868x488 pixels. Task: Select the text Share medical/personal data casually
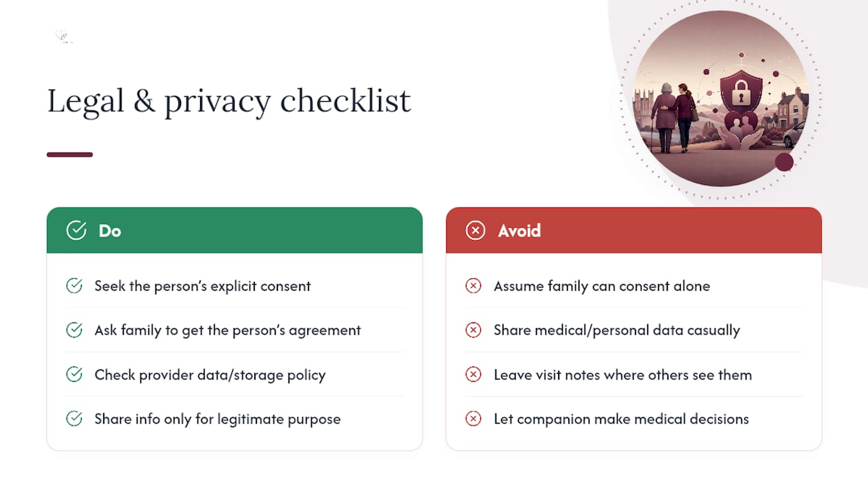click(x=617, y=331)
